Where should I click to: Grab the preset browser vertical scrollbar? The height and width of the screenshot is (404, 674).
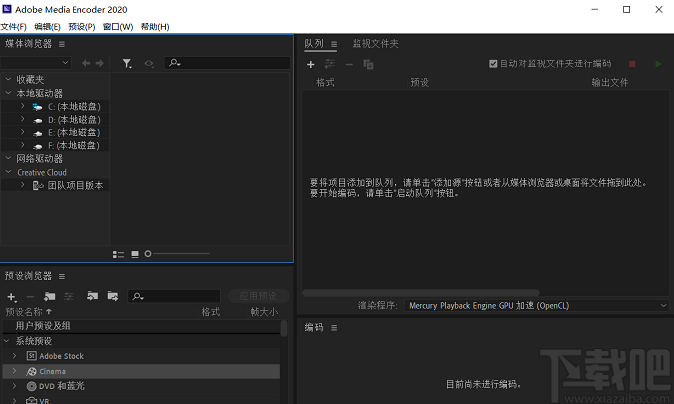(x=284, y=329)
